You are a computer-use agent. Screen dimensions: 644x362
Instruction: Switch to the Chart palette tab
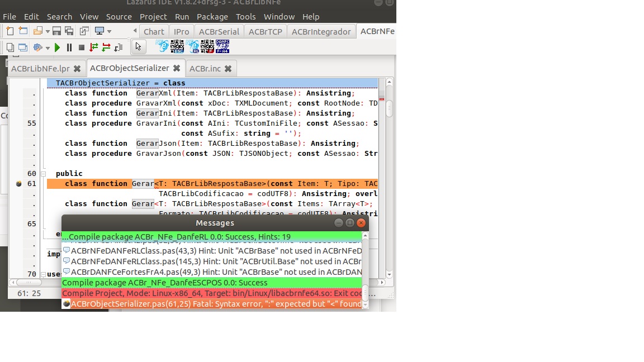click(154, 32)
